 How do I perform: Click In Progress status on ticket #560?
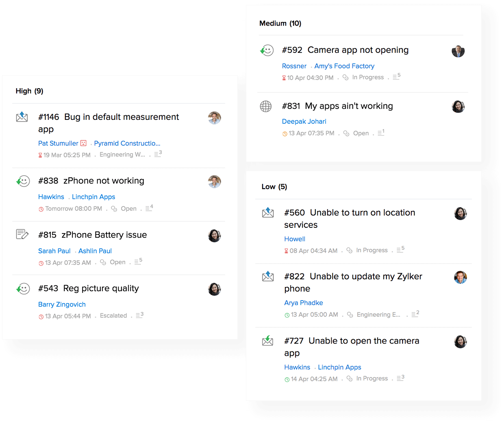click(372, 250)
